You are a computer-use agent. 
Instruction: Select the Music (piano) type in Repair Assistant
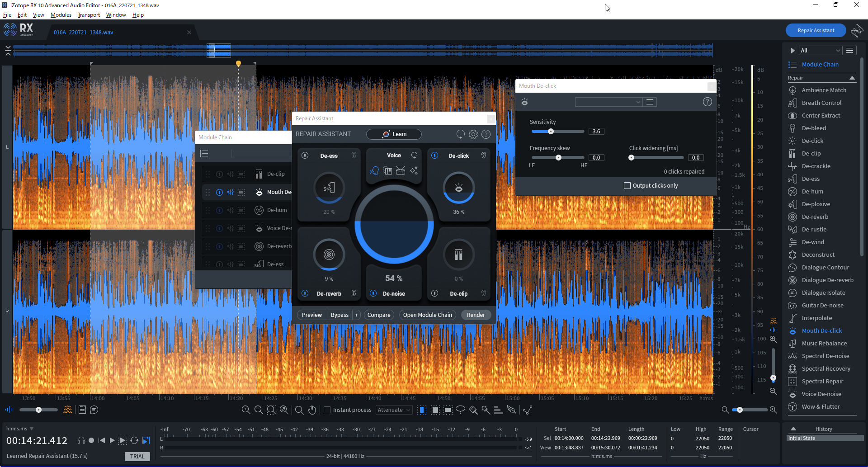point(387,171)
